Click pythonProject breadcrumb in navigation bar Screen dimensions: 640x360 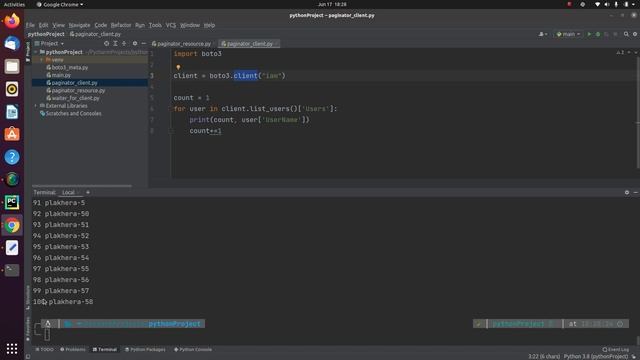point(46,34)
